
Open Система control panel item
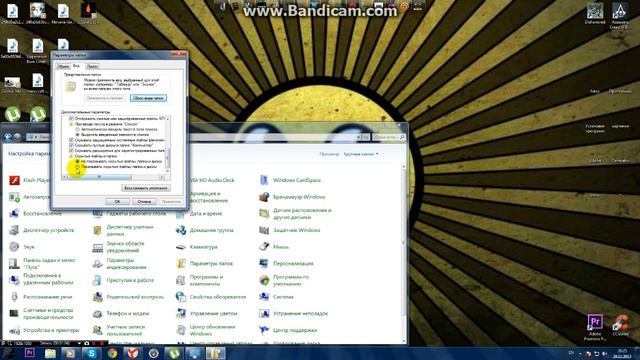pos(276,297)
